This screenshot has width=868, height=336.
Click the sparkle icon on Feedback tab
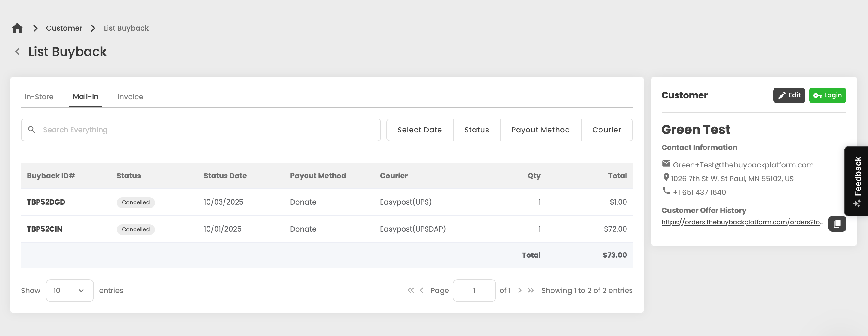point(857,203)
